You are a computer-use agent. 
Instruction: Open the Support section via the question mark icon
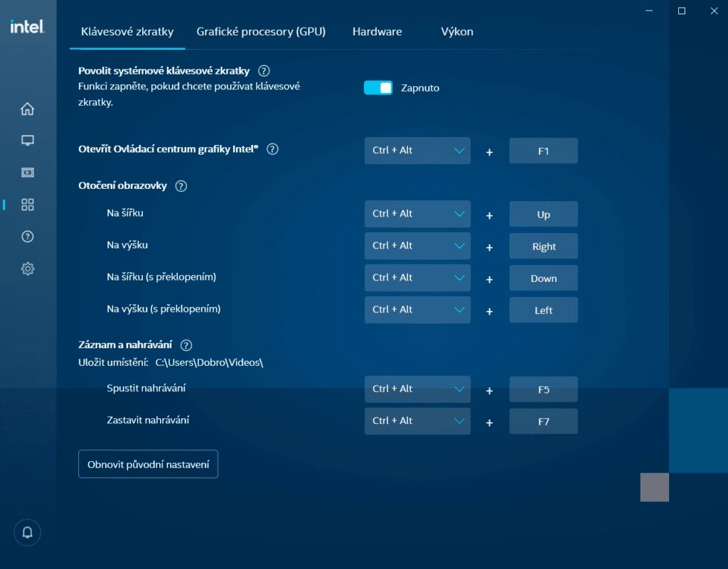(x=27, y=237)
